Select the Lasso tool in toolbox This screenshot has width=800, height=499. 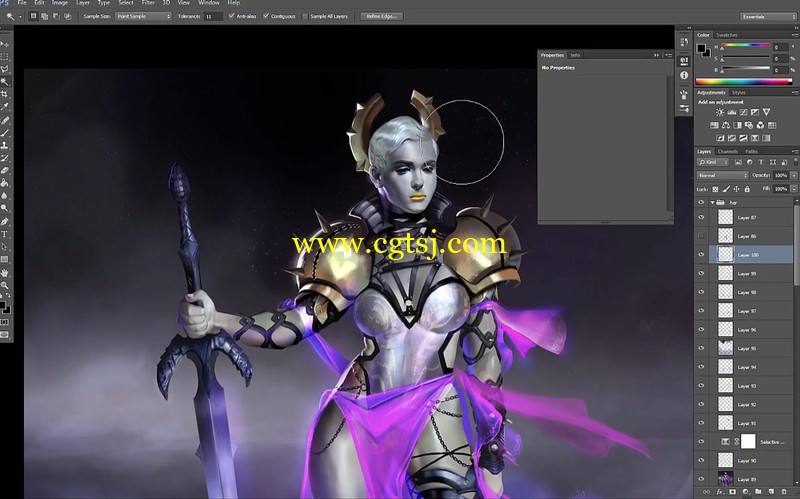(x=5, y=69)
